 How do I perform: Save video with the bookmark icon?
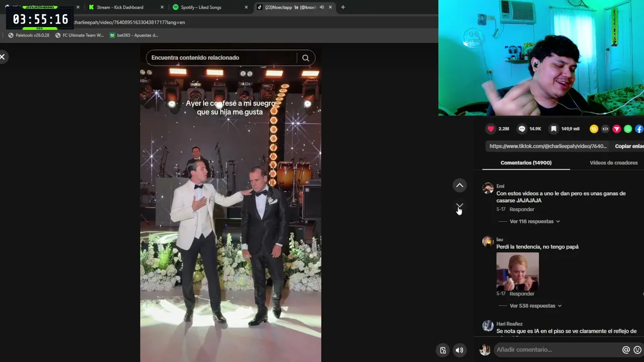tap(553, 129)
